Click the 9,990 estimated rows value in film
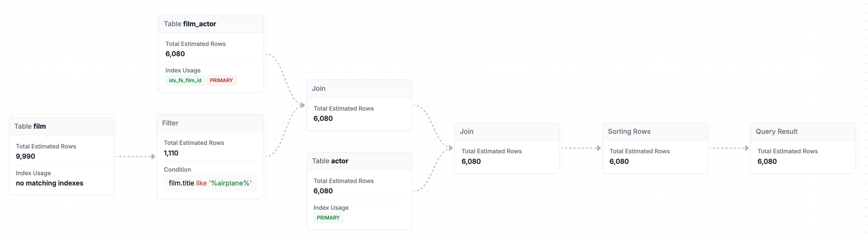The image size is (868, 239). [25, 156]
